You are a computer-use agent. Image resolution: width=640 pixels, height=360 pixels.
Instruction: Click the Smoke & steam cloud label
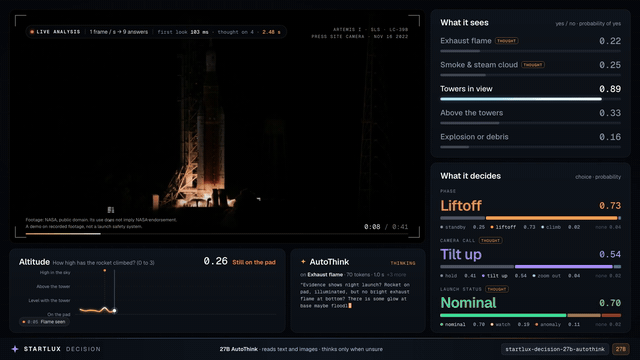click(x=479, y=65)
